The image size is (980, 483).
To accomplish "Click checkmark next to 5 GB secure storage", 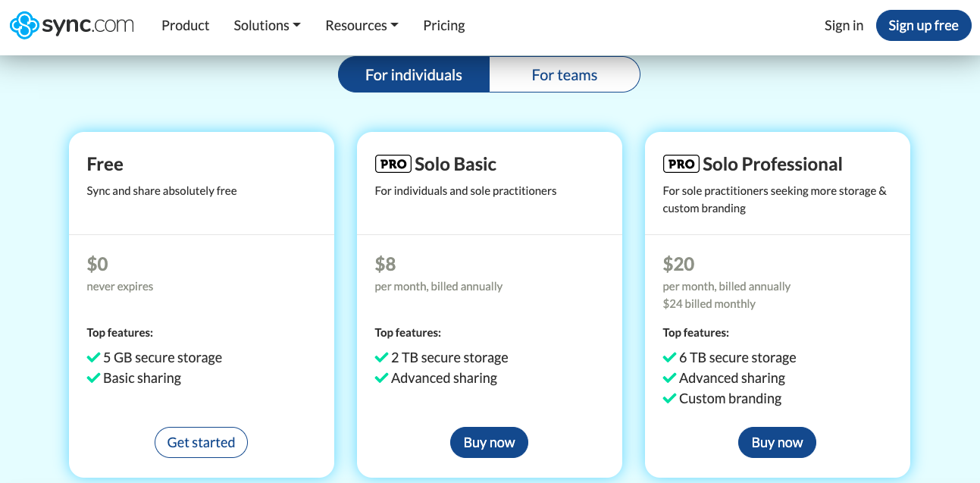I will coord(93,357).
